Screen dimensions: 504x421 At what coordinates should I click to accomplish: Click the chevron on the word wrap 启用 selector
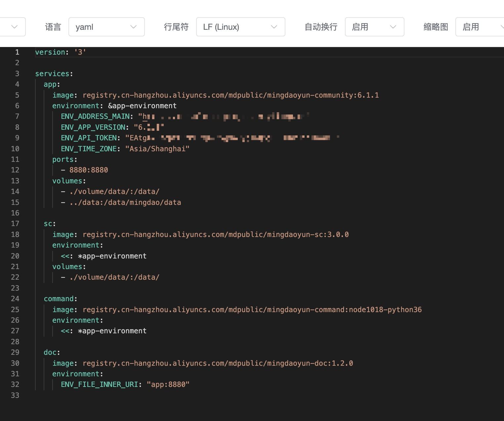tap(393, 27)
